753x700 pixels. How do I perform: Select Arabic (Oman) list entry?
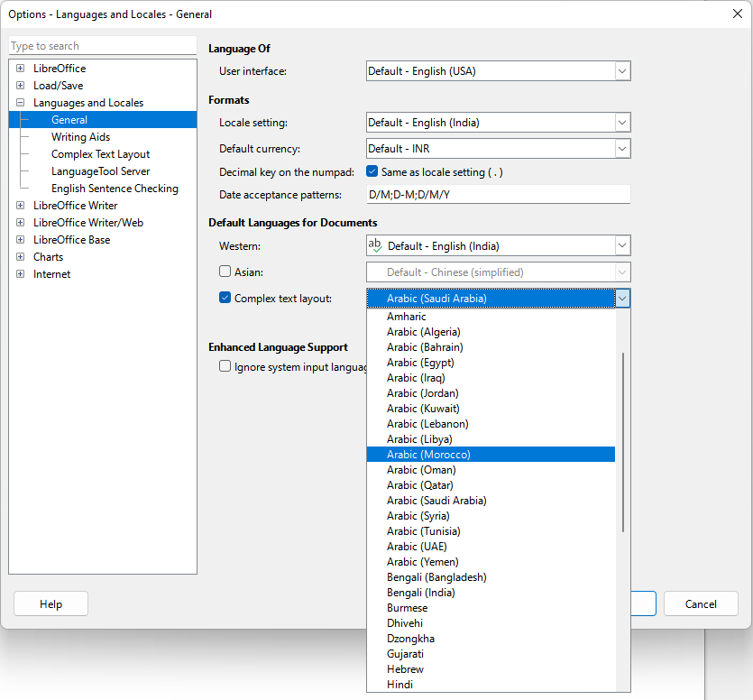point(491,470)
